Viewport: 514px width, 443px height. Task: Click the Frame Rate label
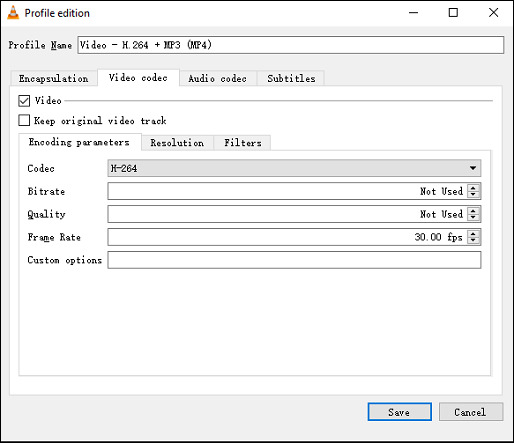pos(54,237)
